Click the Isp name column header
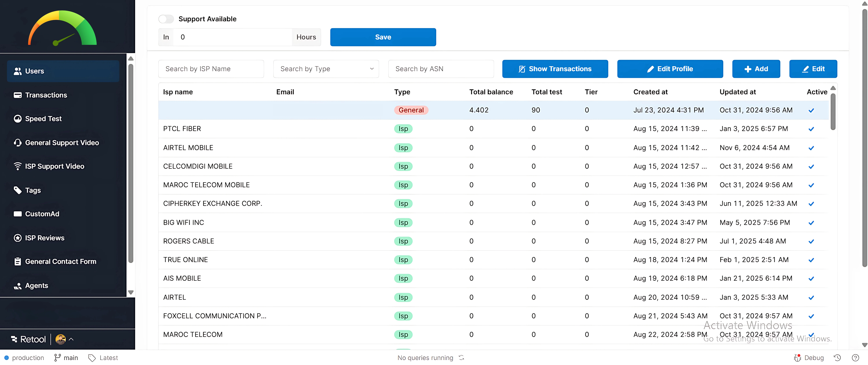The height and width of the screenshot is (365, 868). 178,92
